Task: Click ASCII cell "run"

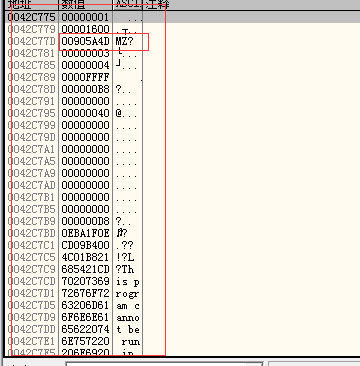Action: coord(131,342)
